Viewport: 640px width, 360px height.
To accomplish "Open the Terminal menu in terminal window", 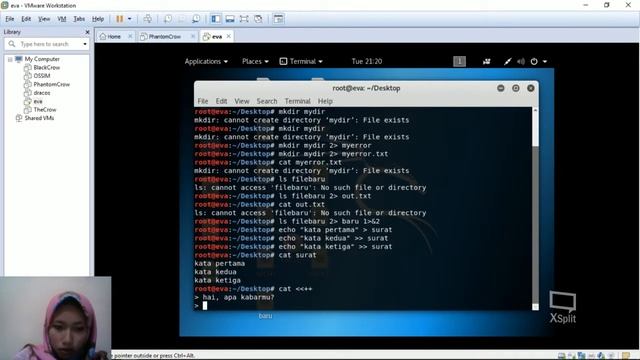I will coord(298,101).
